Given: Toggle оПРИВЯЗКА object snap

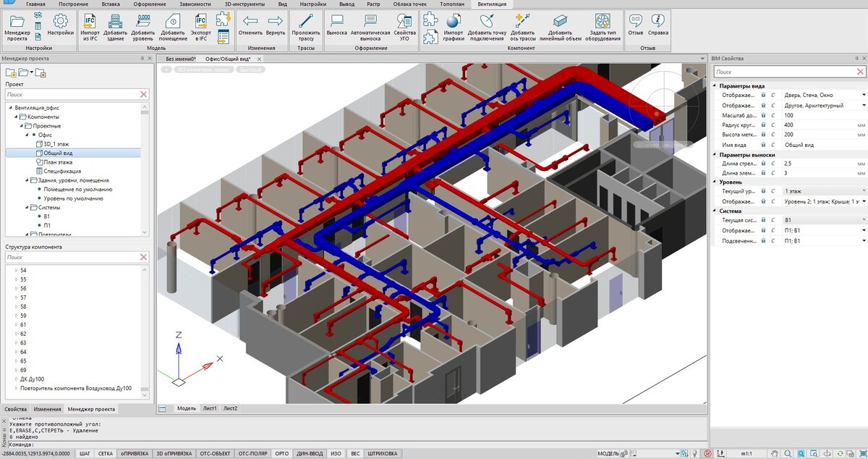Looking at the screenshot, I should tap(134, 454).
